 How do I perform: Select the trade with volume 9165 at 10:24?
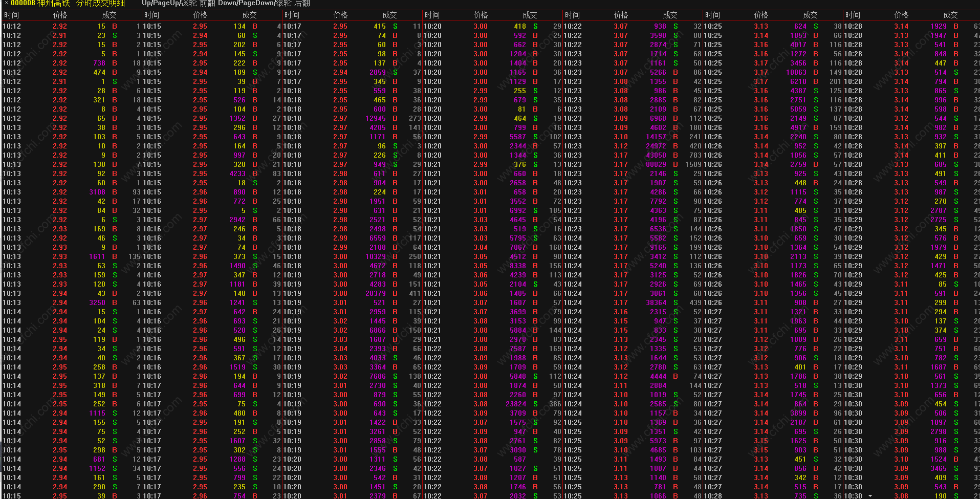click(x=658, y=247)
